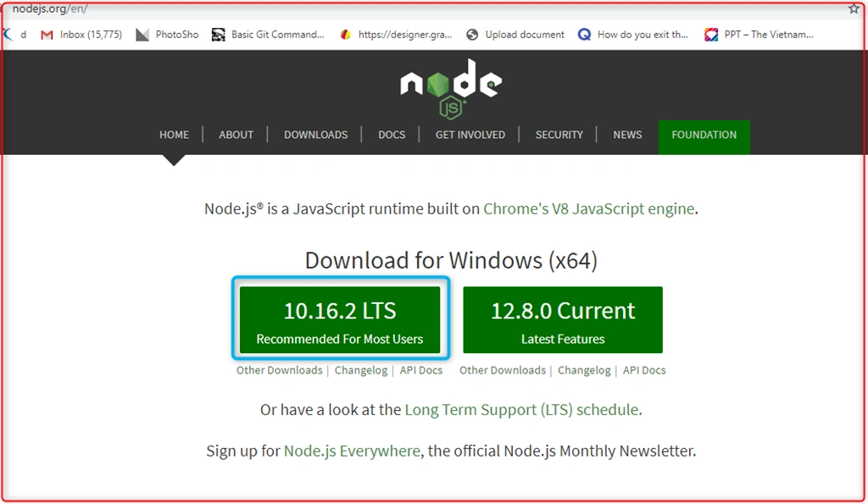Click the bookmark star icon in address bar
868x504 pixels.
pos(854,8)
